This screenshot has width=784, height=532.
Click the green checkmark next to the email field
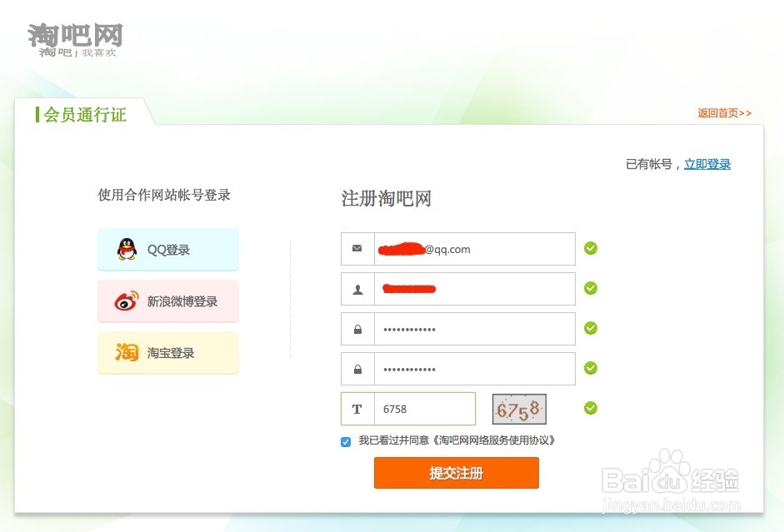(x=591, y=248)
